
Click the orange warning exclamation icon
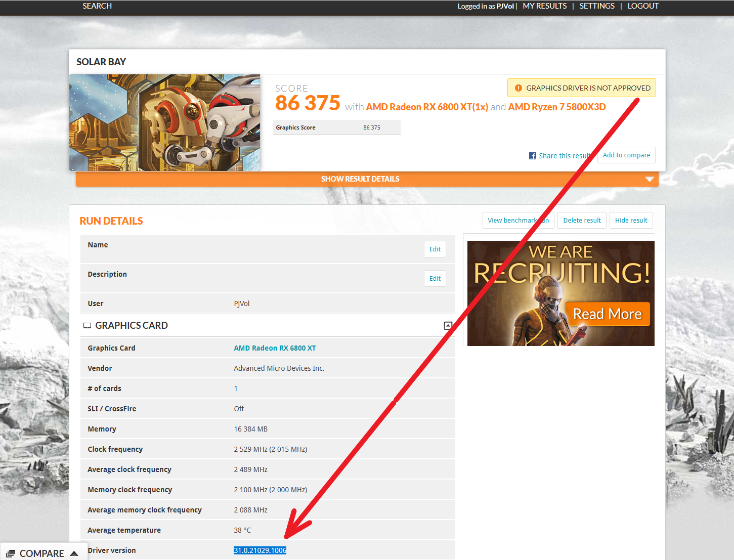[518, 88]
